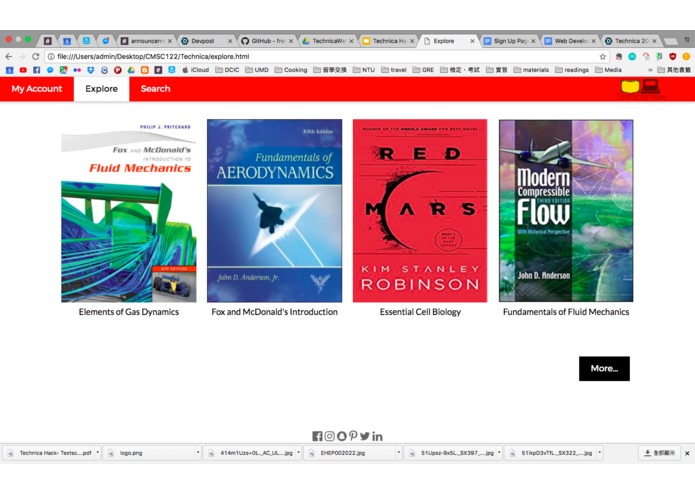Open dropdown arrow for 51kpD3vTfL jpg download
695x494 pixels.
click(599, 452)
